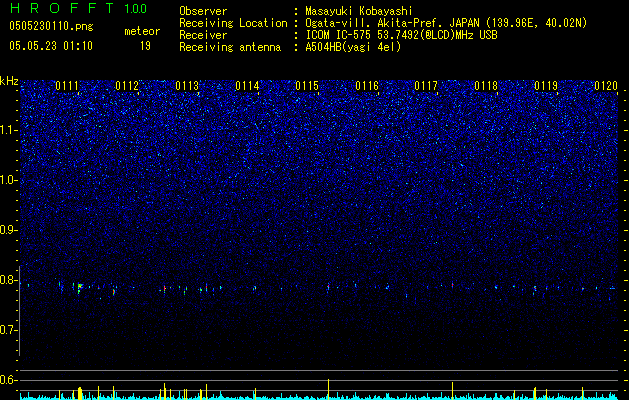The height and width of the screenshot is (400, 629).
Task: Select the file name 0505230110.png
Action: click(51, 27)
